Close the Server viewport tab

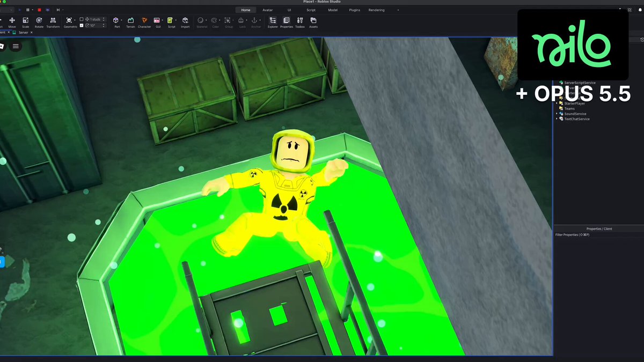pyautogui.click(x=31, y=32)
